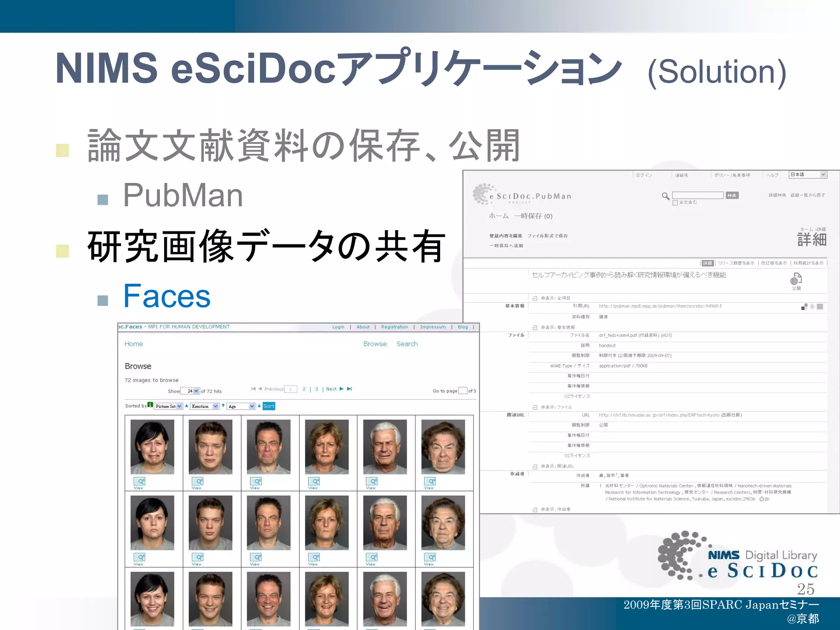Open View icon under first crying woman thumbnail
The image size is (840, 630).
(x=139, y=481)
